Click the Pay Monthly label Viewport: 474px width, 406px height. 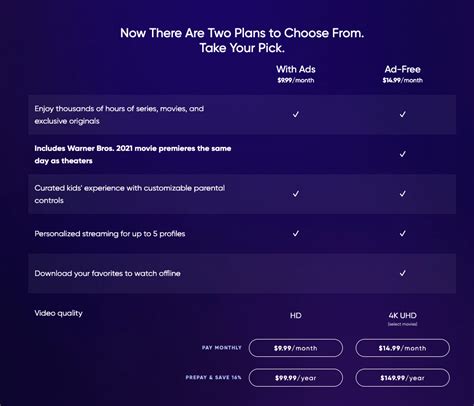(222, 348)
